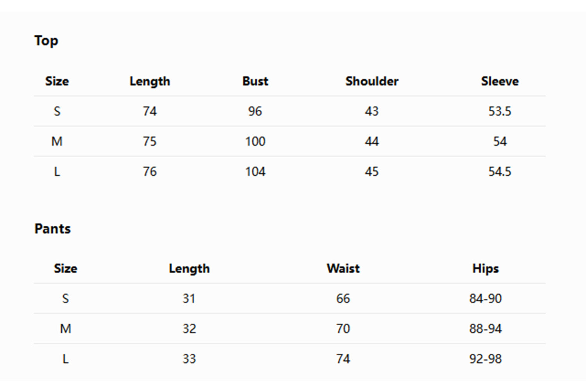Screen dimensions: 586x392
Task: Select the hips range 88-94
Action: coord(485,329)
